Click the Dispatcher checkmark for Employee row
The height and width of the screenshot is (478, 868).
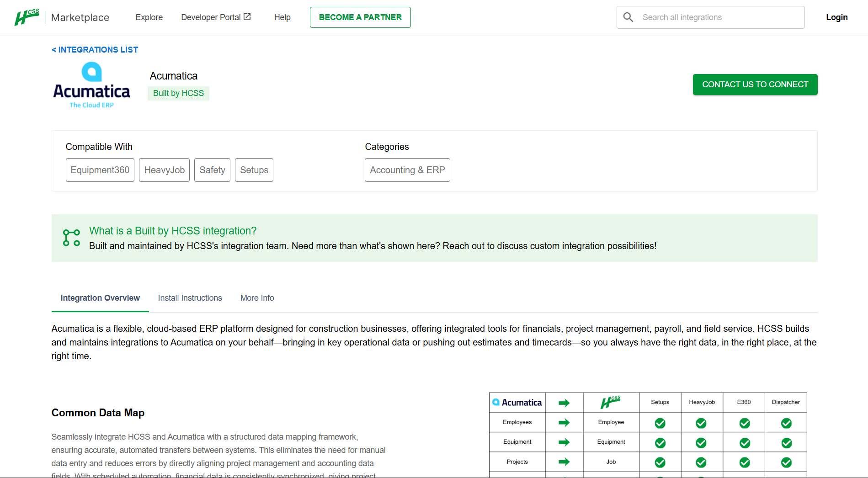(x=786, y=423)
